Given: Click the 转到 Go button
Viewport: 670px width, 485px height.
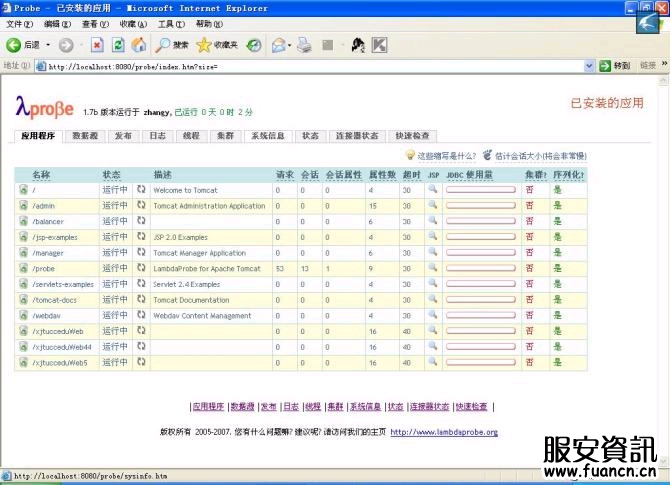Looking at the screenshot, I should click(615, 66).
